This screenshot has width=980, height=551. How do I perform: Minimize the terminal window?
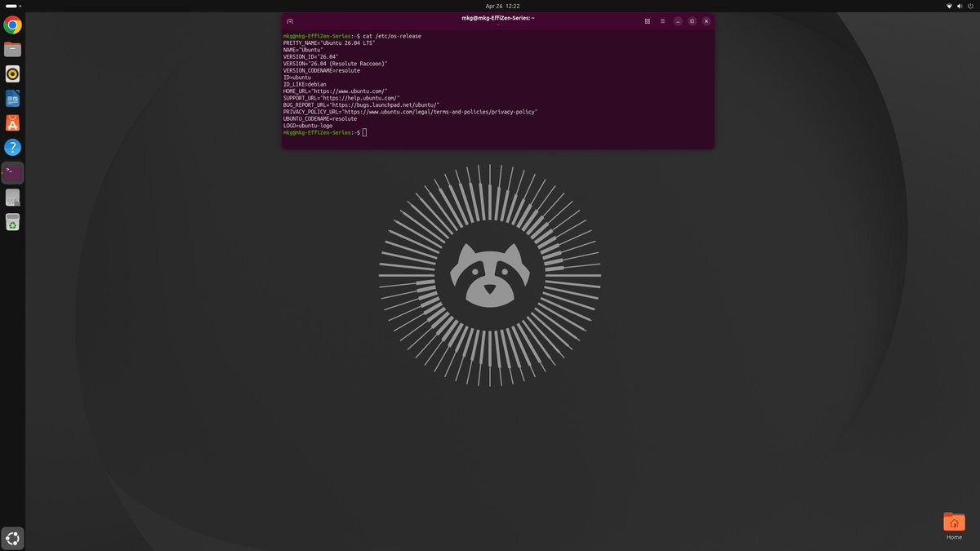coord(678,21)
